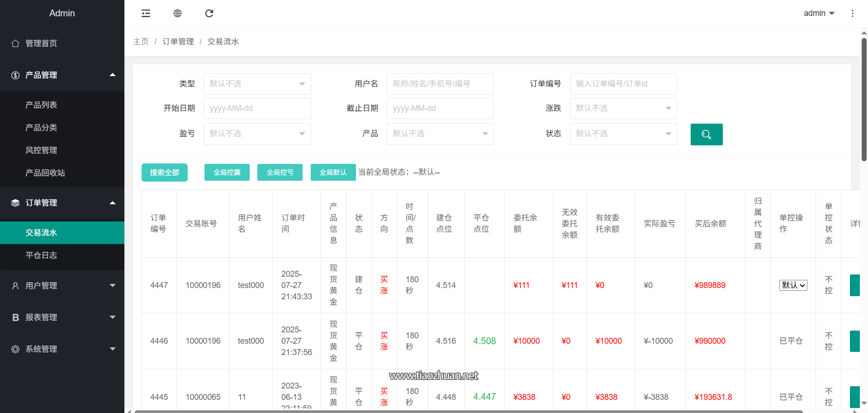Screen dimensions: 868x413
Task: Click the coin icon beside 产品管理
Action: pos(15,75)
